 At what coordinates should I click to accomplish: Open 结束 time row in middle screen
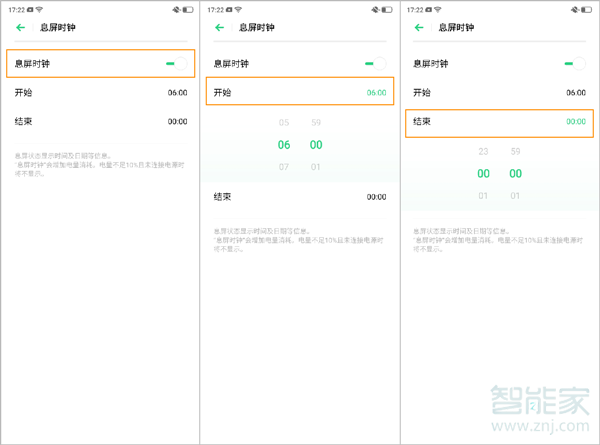coord(300,197)
